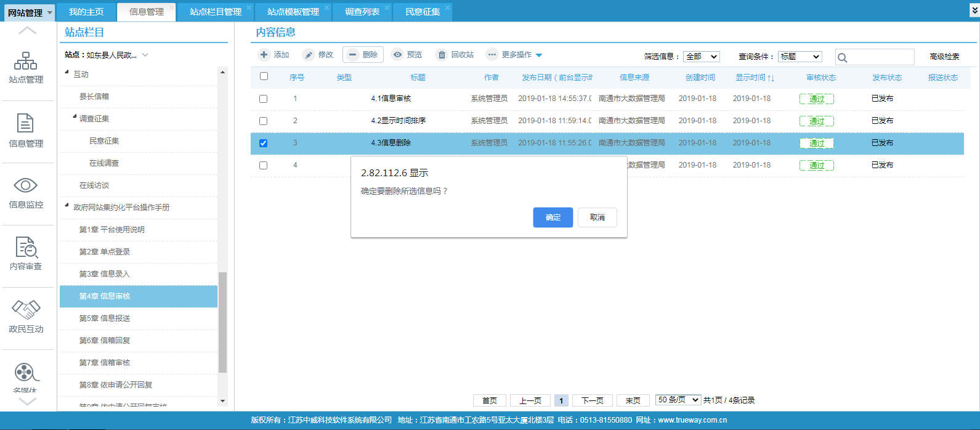This screenshot has height=430, width=980.
Task: Open the 查询条件 标题 dropdown
Action: [800, 56]
